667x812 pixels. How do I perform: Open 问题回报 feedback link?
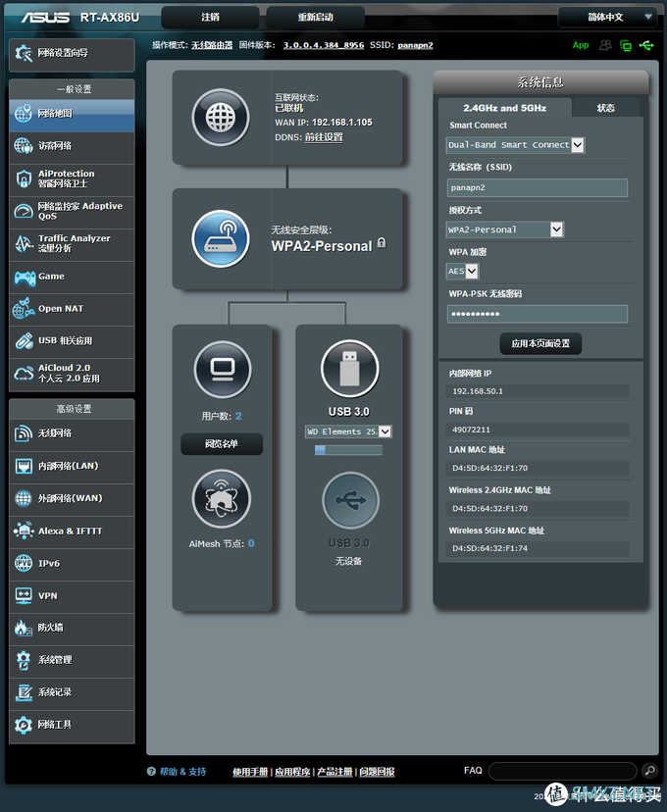tap(377, 772)
